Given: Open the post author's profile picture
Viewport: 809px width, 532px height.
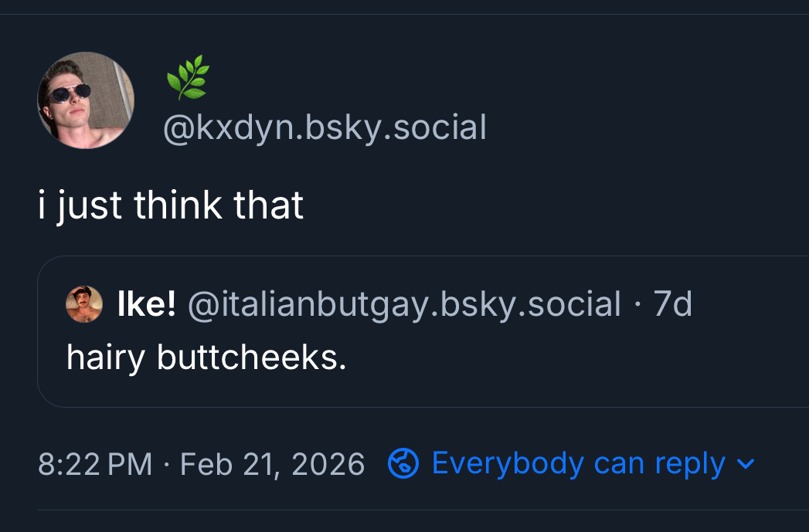Looking at the screenshot, I should (86, 100).
